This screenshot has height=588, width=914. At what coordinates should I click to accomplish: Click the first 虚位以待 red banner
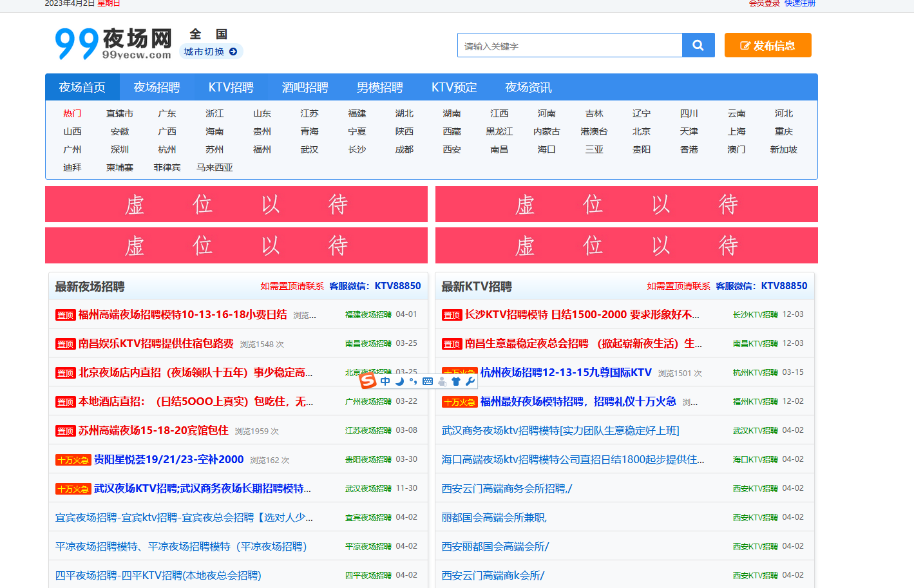[x=236, y=204]
